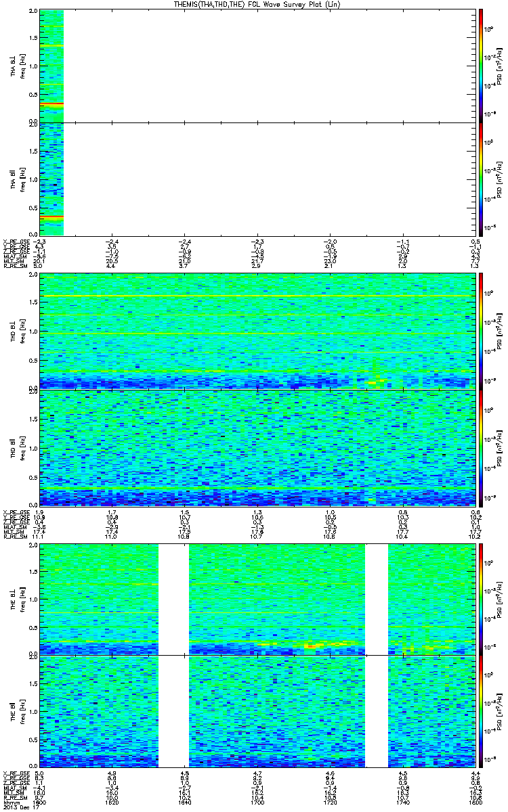Click the THA B-parallel spectrogram data strip
This screenshot has height=812, width=508.
(51, 178)
